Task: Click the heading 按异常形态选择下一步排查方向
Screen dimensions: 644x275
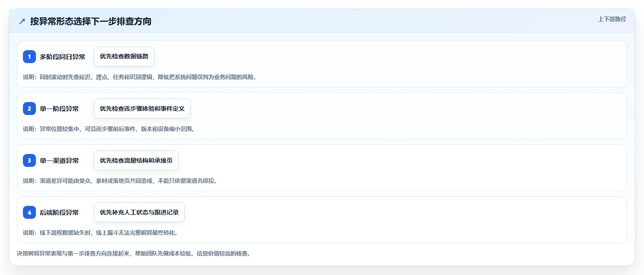Action: coord(91,21)
